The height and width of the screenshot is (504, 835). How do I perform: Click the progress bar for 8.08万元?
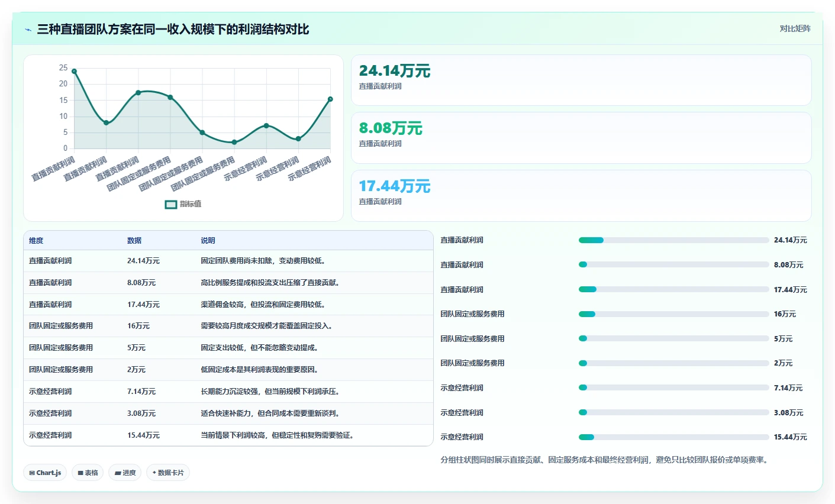click(673, 265)
